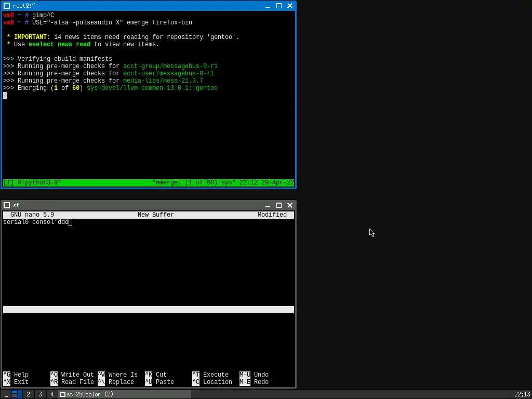Screen dimensions: 532x399
Task: Minimize the st nano window
Action: pos(268,205)
